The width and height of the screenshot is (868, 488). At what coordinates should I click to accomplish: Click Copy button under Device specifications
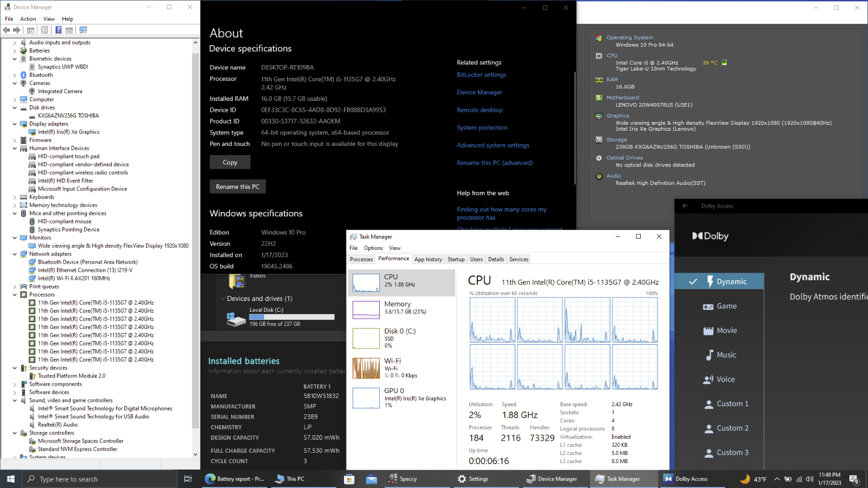click(230, 162)
